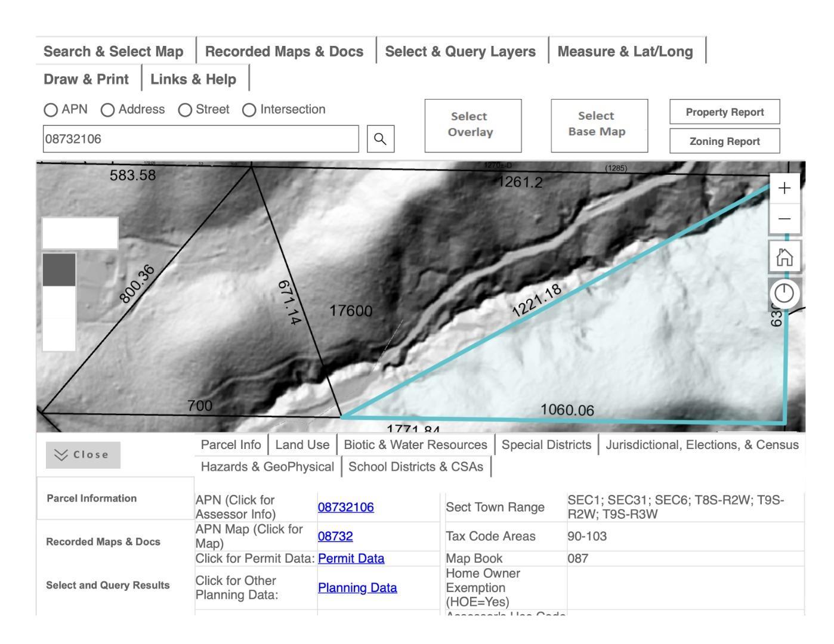This screenshot has width=834, height=644.
Task: Select the APN radio button
Action: coord(51,110)
